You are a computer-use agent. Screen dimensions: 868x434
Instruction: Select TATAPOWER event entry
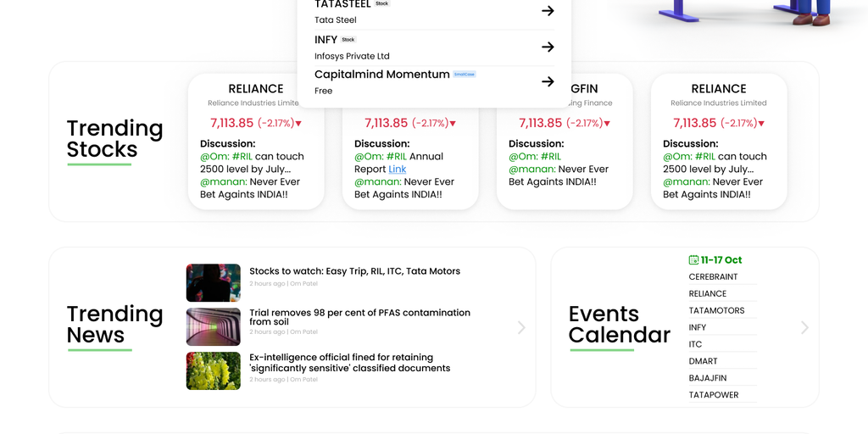713,395
